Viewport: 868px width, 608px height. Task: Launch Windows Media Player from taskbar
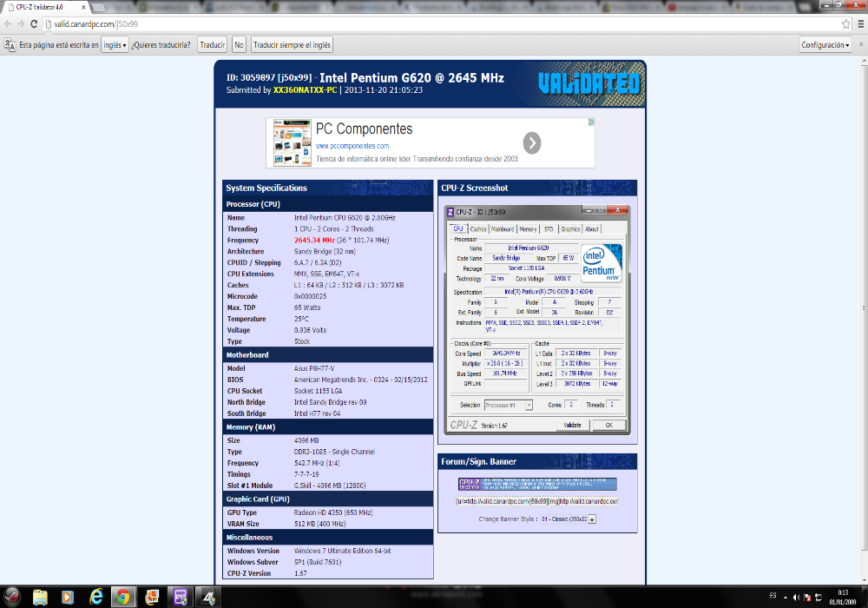click(68, 597)
